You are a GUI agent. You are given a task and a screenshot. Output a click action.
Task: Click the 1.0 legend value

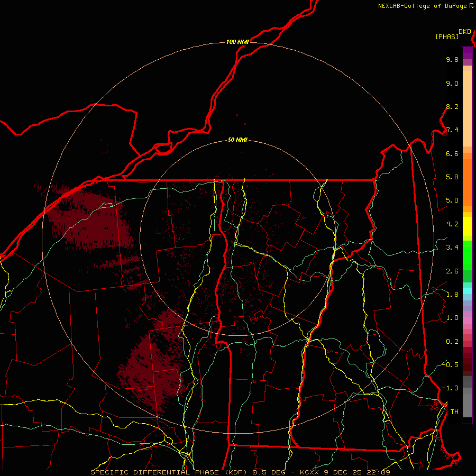pyautogui.click(x=452, y=318)
